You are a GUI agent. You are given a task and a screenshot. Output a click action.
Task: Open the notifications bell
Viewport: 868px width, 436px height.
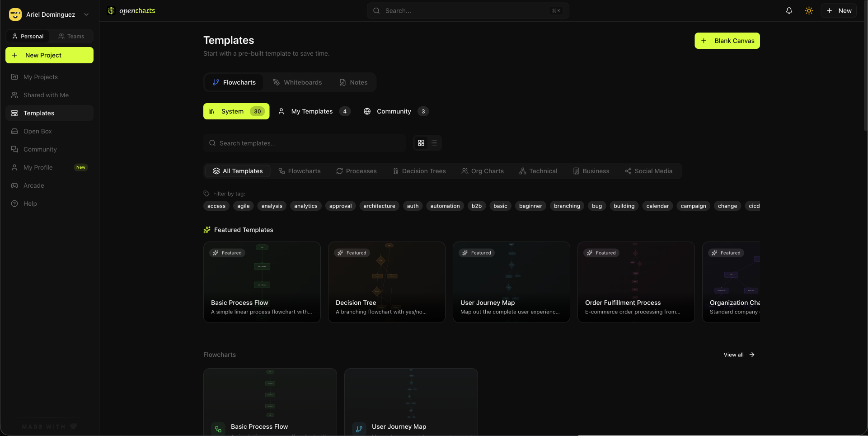(x=789, y=10)
